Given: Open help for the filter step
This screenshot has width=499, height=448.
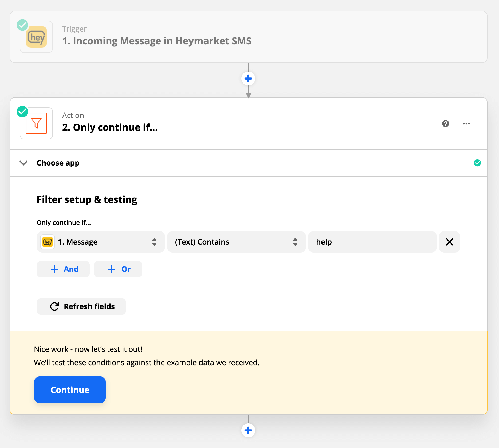Looking at the screenshot, I should [x=446, y=124].
